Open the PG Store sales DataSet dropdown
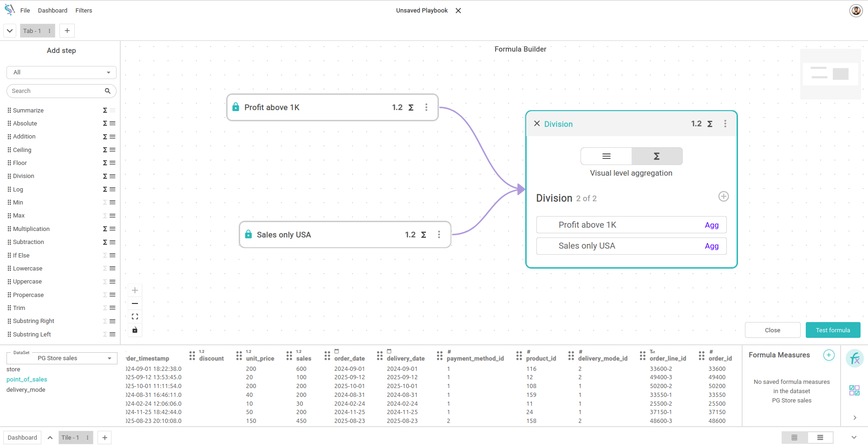Image resolution: width=868 pixels, height=448 pixels. [x=61, y=358]
